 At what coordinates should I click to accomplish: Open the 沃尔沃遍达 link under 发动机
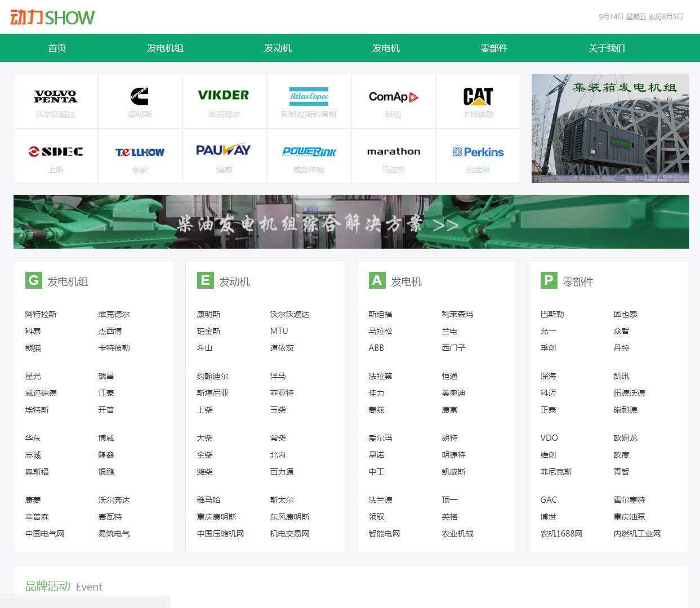click(290, 314)
